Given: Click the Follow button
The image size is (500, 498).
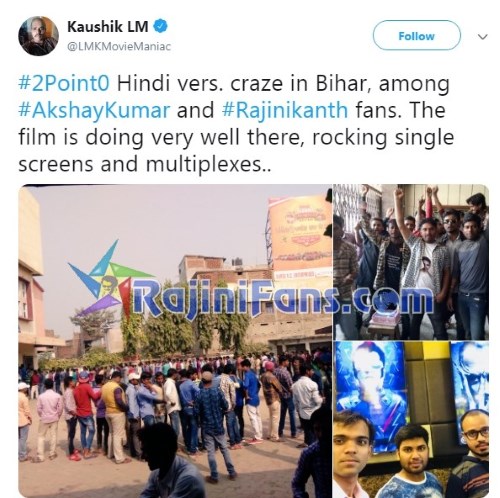Looking at the screenshot, I should click(417, 36).
